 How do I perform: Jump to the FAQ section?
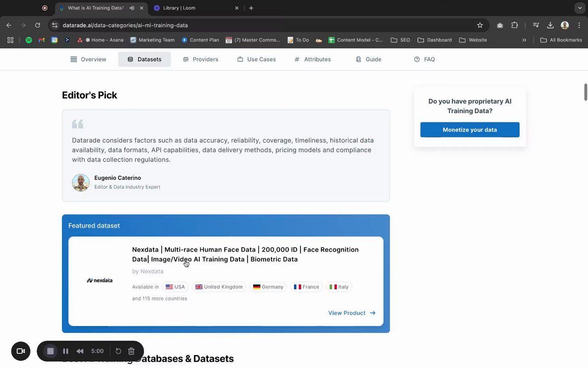click(x=424, y=59)
